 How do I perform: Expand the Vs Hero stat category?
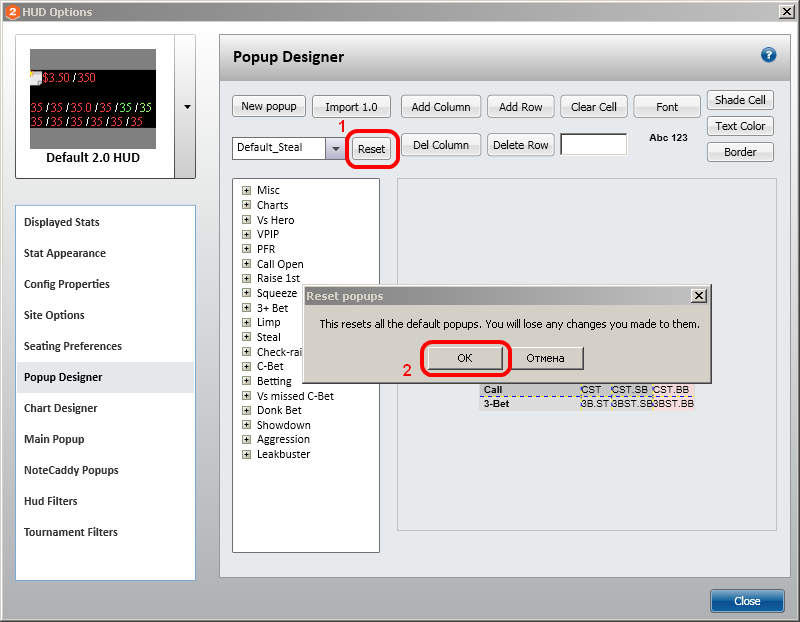(x=246, y=219)
